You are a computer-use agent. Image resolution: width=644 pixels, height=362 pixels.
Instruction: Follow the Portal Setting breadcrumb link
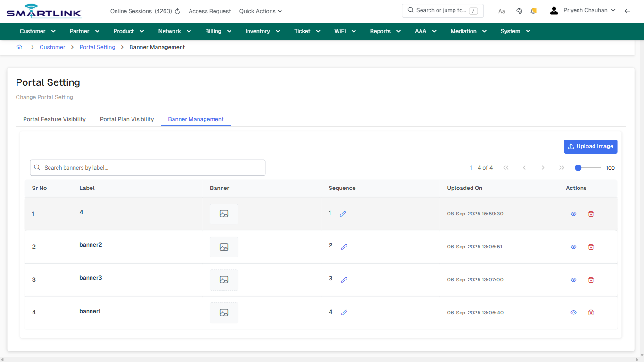97,47
